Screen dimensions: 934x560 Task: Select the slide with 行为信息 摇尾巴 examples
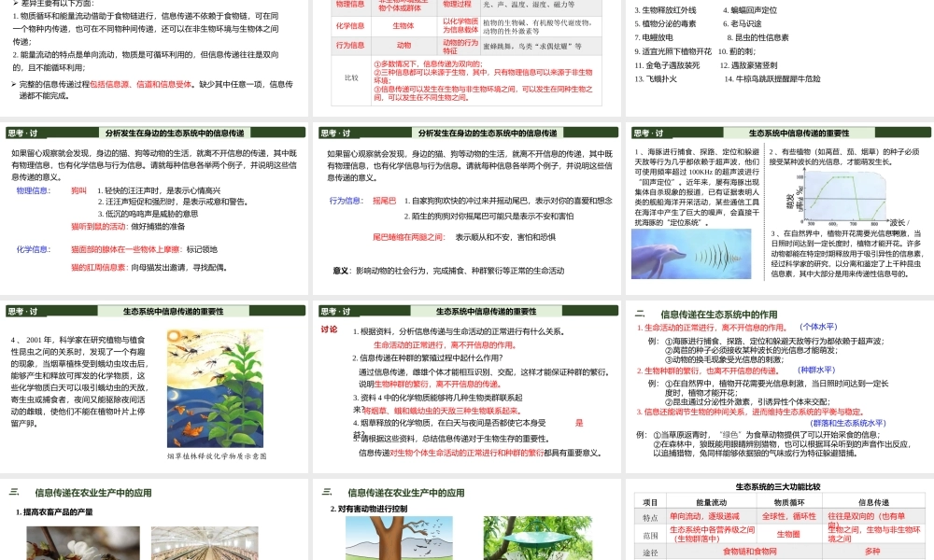[x=467, y=206]
